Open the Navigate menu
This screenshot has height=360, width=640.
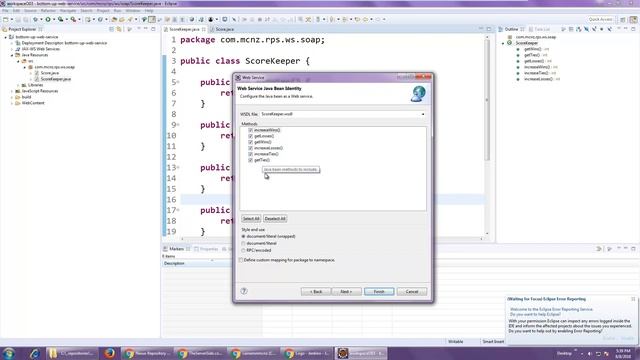(68, 11)
